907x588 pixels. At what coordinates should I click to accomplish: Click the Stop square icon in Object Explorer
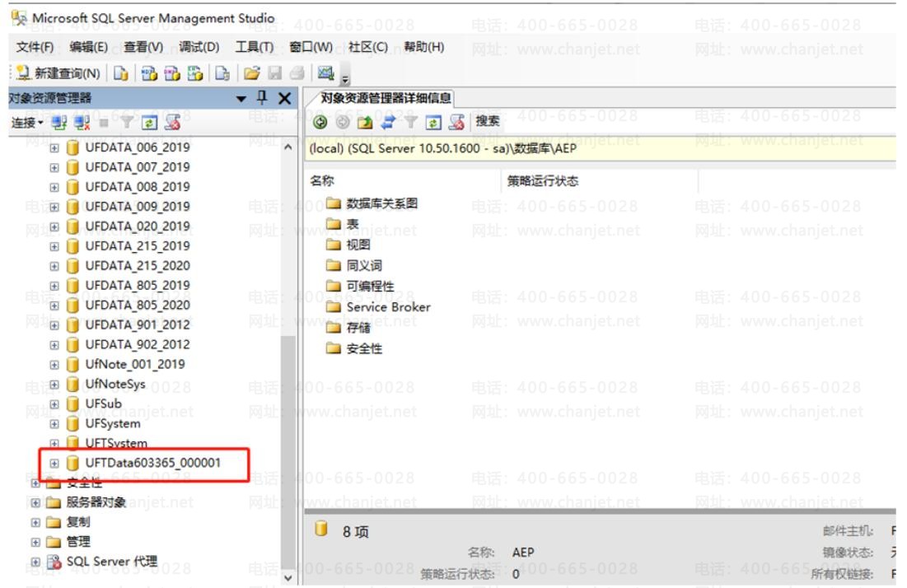click(104, 123)
